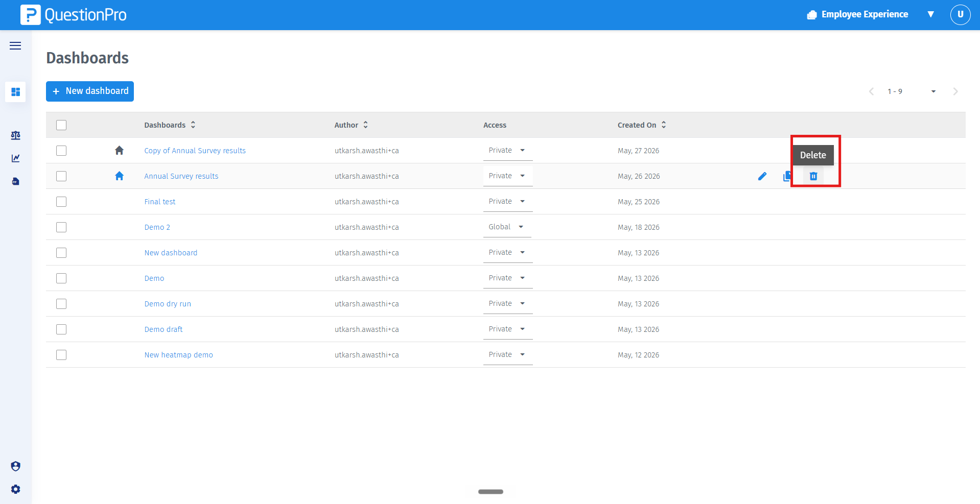Click the Employee Experience label
Viewport: 980px width, 504px height.
(x=865, y=14)
